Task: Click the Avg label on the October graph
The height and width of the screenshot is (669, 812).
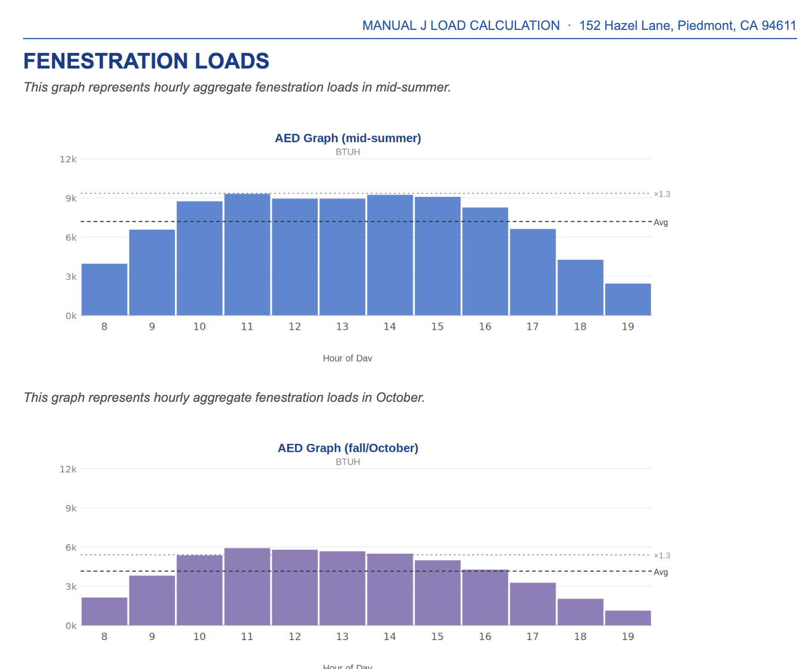Action: (661, 572)
